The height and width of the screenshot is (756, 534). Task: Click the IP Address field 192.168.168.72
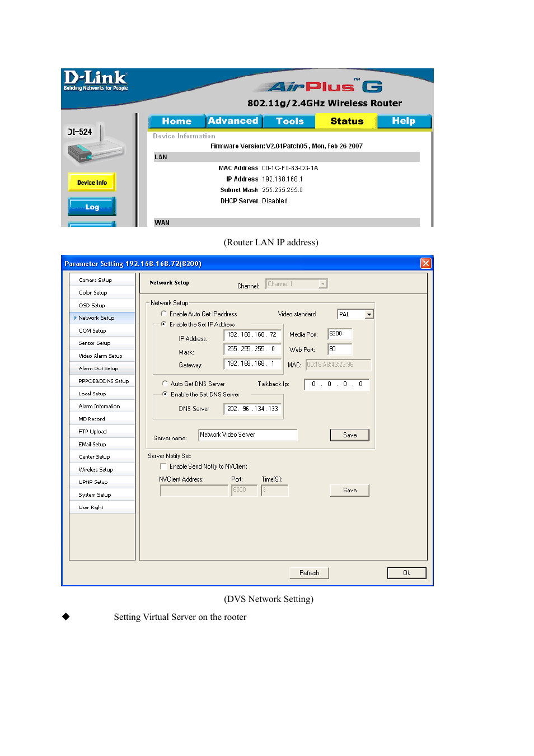252,335
